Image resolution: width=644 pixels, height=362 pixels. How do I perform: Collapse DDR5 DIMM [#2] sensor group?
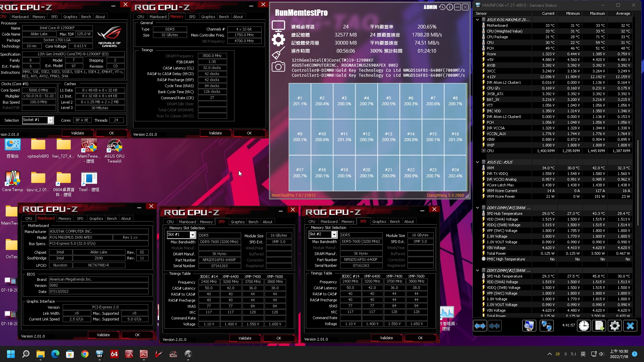click(x=478, y=270)
